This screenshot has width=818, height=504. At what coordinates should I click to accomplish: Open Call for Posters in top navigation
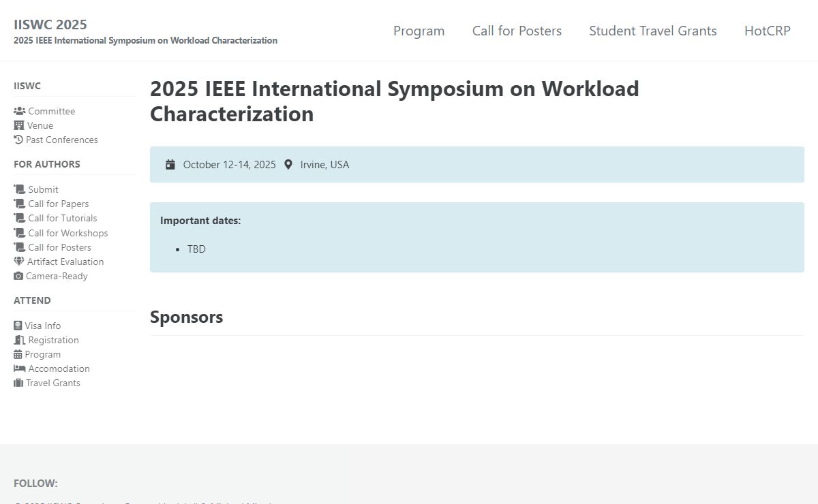point(517,31)
